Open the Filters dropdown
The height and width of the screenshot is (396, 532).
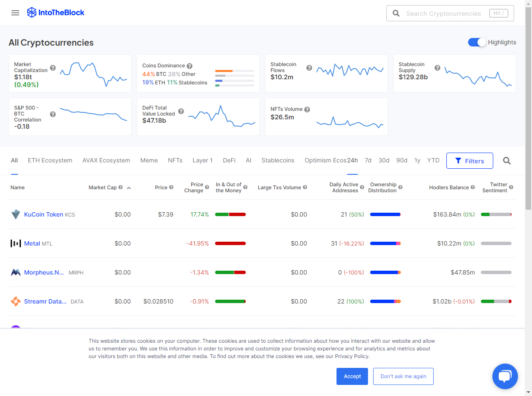pos(469,161)
